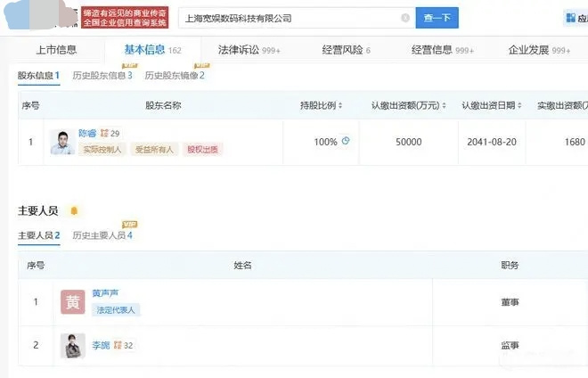Clear the company search field

(x=405, y=18)
